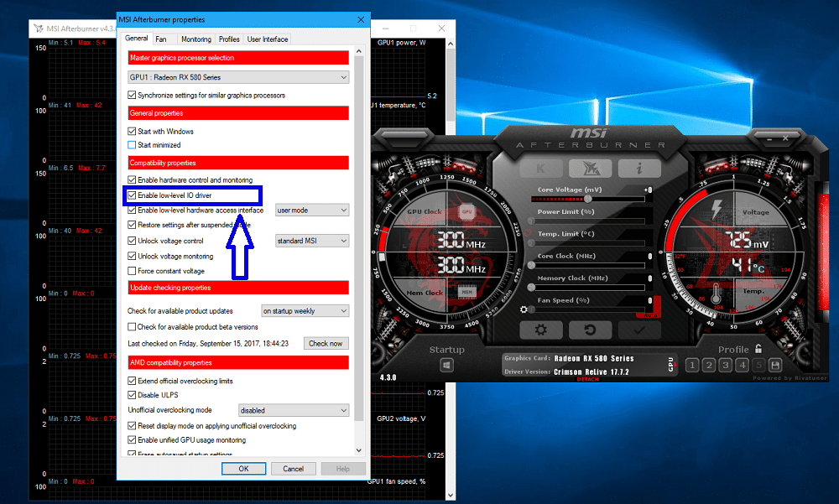Toggle the Windows startup icon under Startup
Screen dimensions: 839x504
point(446,366)
